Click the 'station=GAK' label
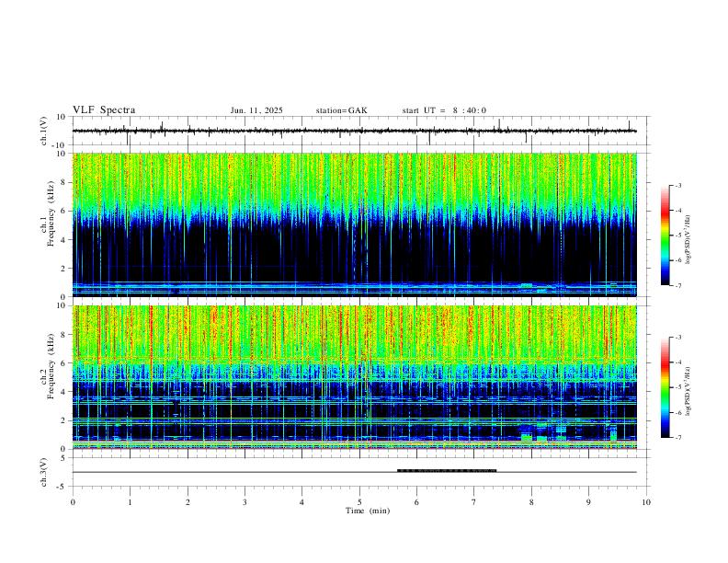This screenshot has width=728, height=563. 341,110
